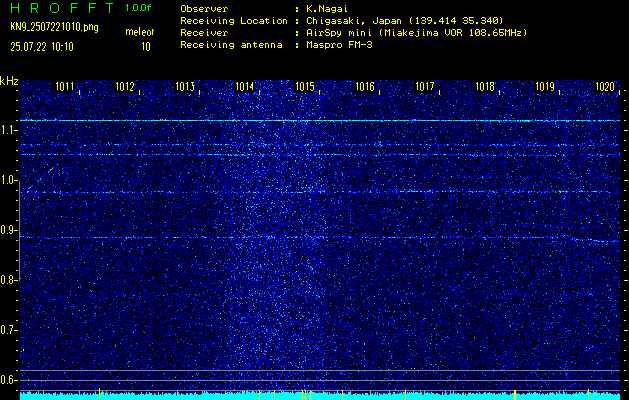
Task: Click the 1020 time marker
Action: pos(605,86)
